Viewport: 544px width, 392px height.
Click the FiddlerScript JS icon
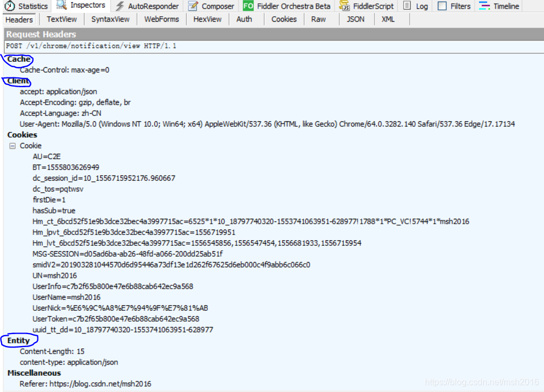(x=344, y=6)
